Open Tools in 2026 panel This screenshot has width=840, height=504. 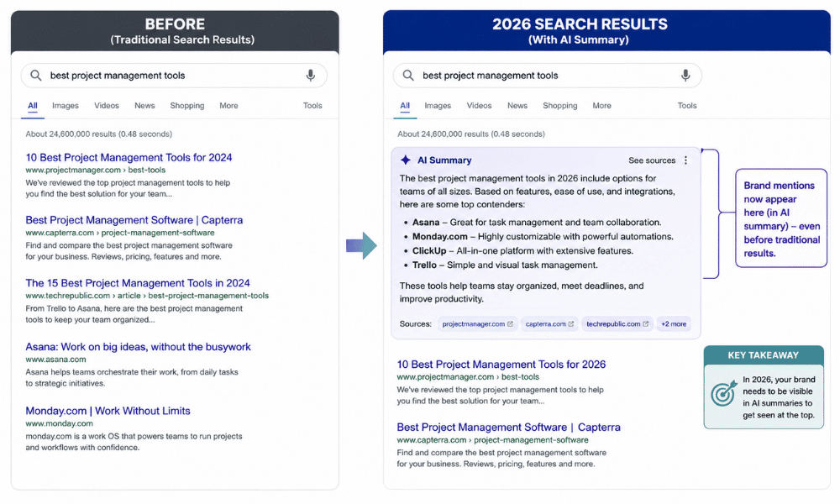687,106
